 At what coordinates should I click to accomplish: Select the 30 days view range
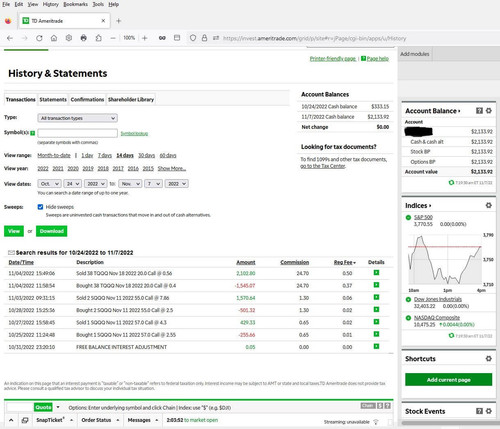tap(147, 155)
